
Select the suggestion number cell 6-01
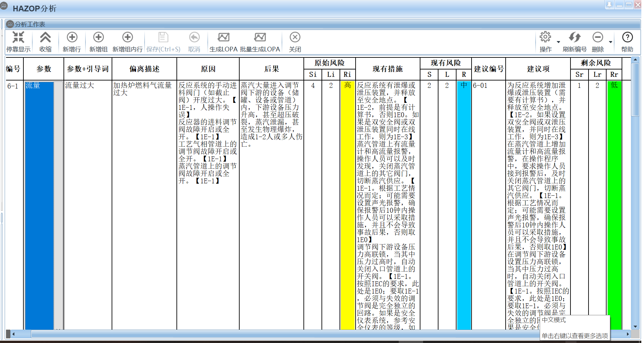click(489, 205)
